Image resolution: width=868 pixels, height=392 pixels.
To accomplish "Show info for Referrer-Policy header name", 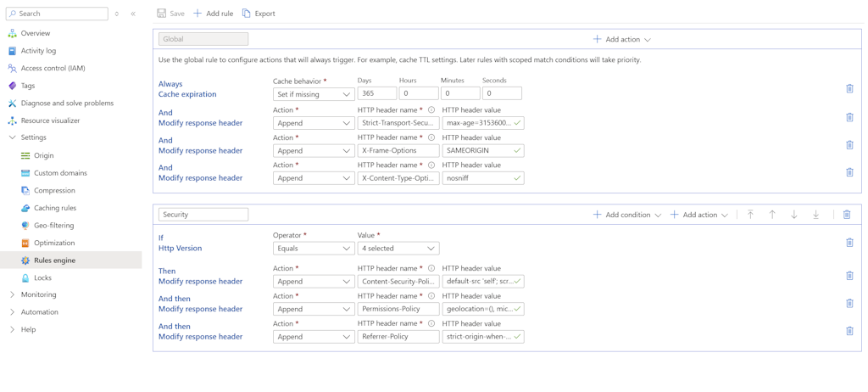I will click(x=431, y=324).
